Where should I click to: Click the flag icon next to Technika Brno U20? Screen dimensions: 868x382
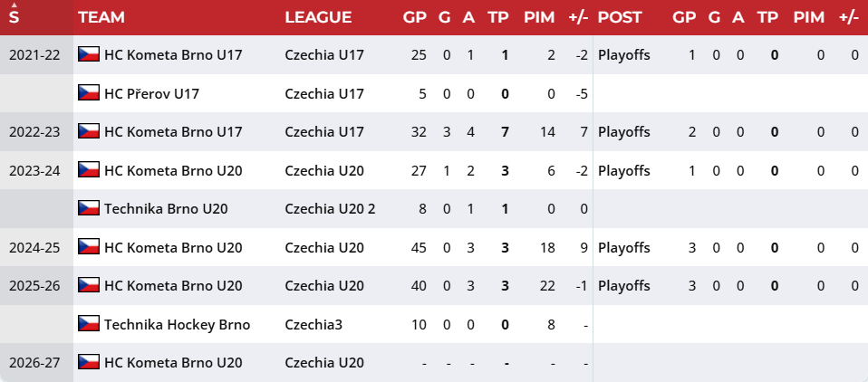pos(89,208)
